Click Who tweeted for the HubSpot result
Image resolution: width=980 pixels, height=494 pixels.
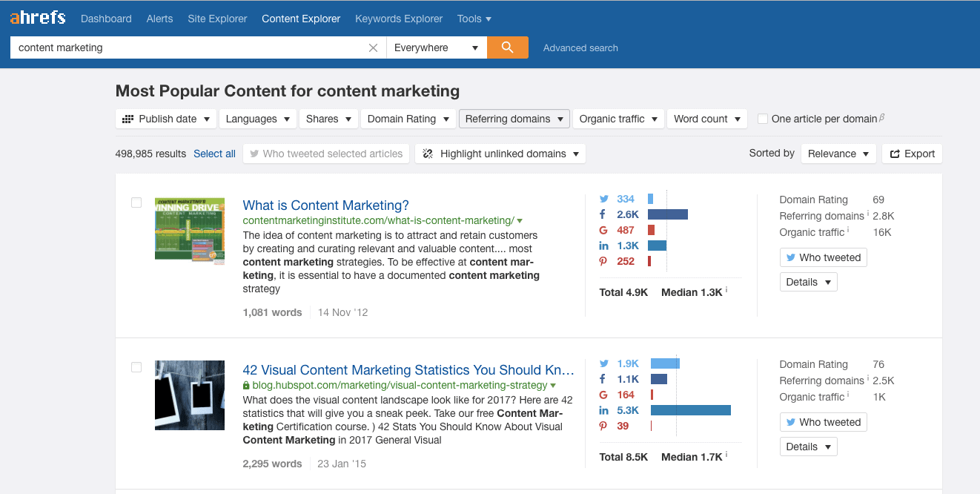click(x=823, y=422)
